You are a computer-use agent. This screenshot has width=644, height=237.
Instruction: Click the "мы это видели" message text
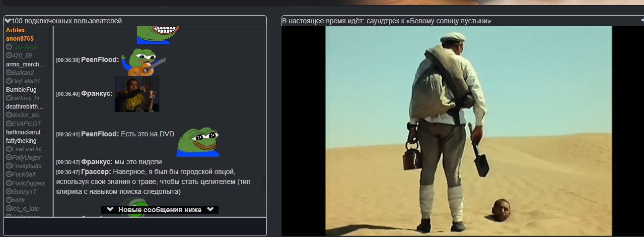coord(139,162)
